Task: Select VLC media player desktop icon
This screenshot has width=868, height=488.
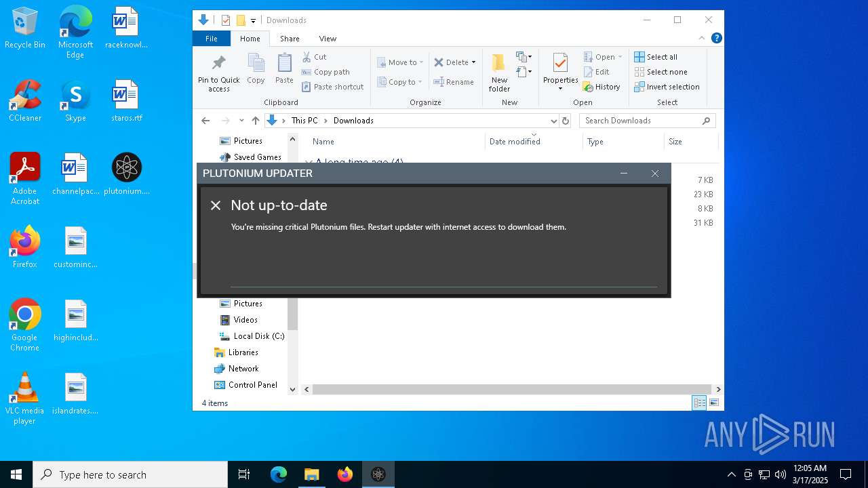Action: click(x=25, y=399)
